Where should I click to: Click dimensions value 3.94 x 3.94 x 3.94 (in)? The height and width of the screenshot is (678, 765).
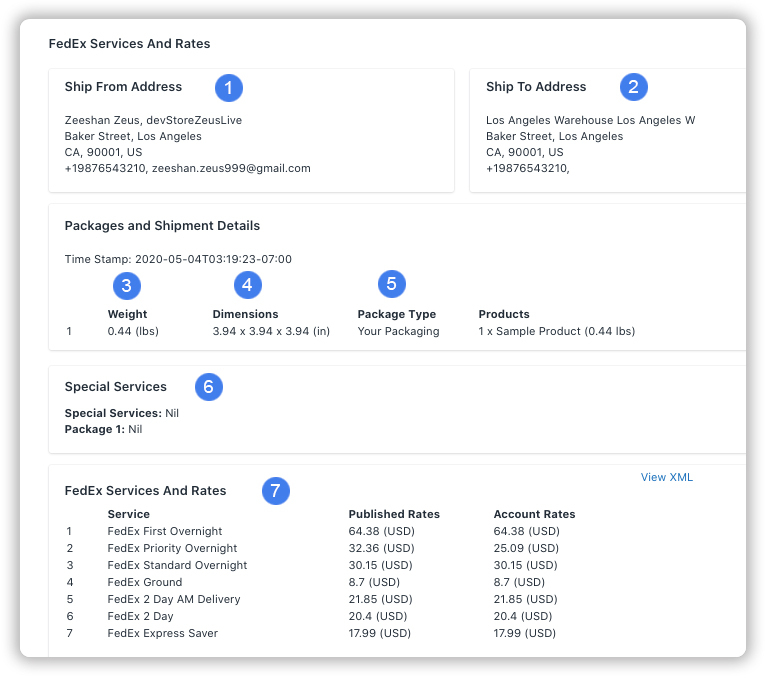click(x=271, y=331)
